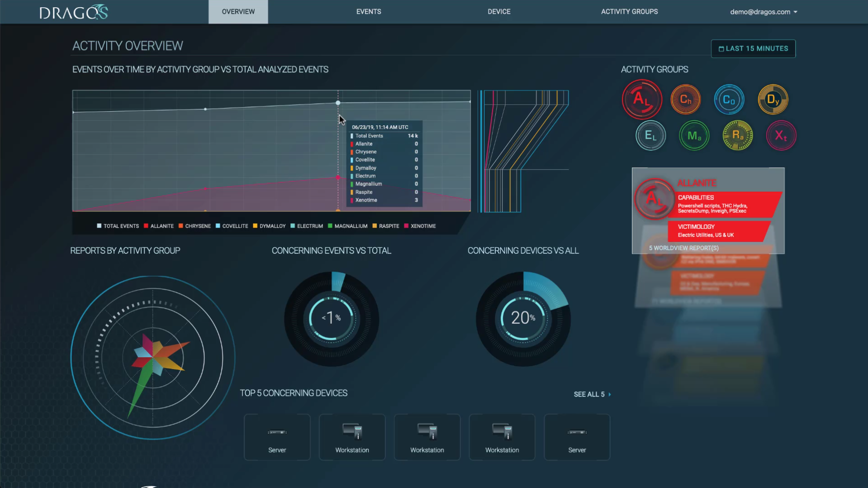Click the highlighted data point on Total Events line
This screenshot has height=488, width=868.
(x=338, y=103)
